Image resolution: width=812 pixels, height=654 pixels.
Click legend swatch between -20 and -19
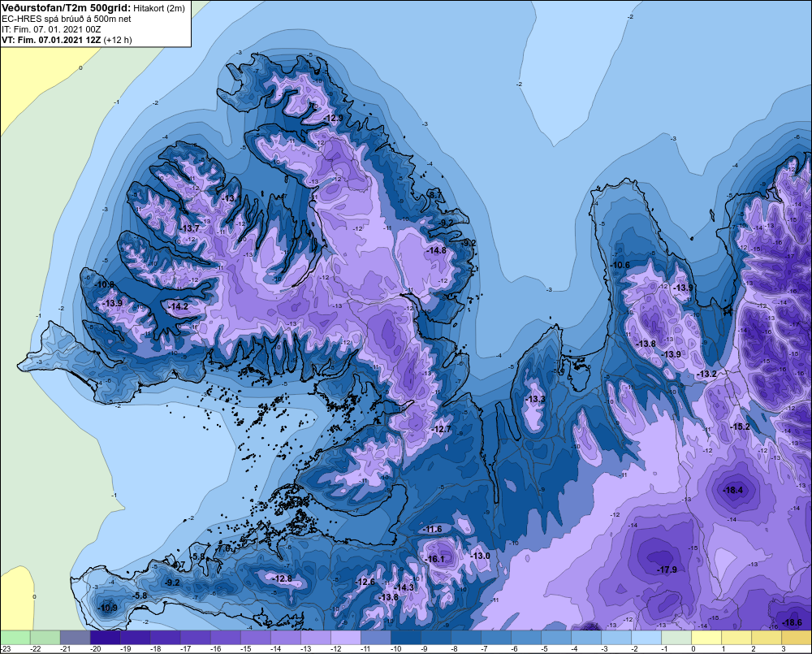click(x=105, y=637)
